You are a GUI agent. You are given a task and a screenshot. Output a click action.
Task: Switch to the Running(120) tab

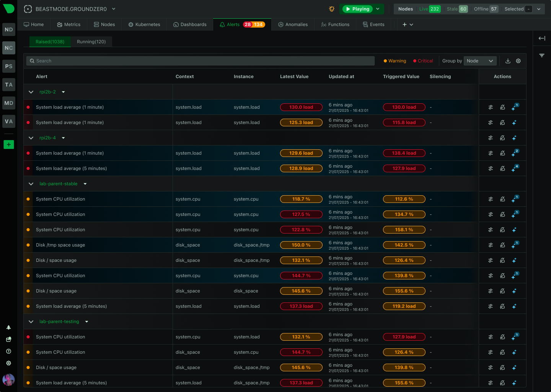(91, 42)
